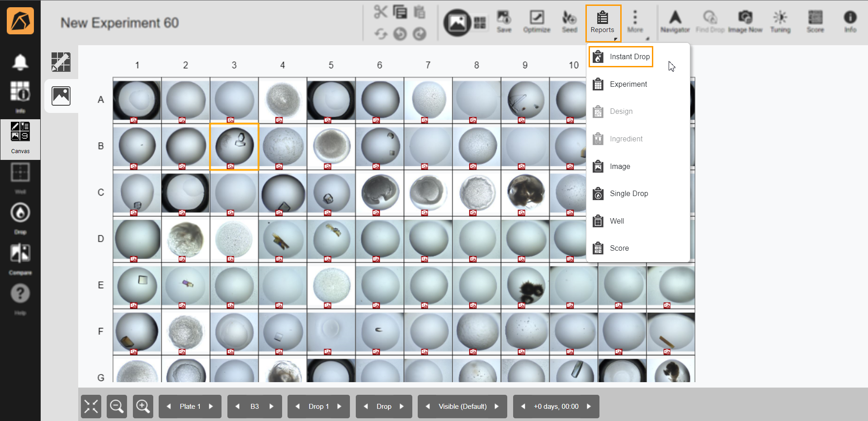Expand the More options menu
Screen dimensions: 868x421
[635, 22]
